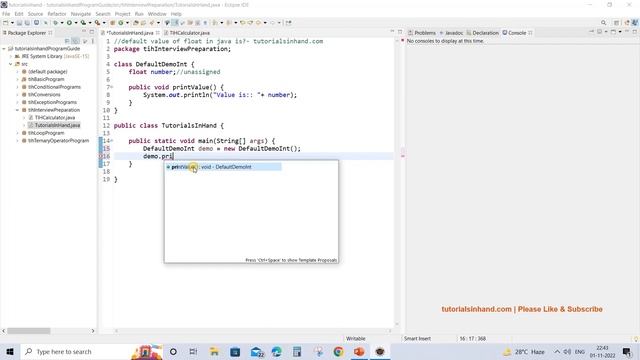Click the Package Explorer horizontal scrollbar
This screenshot has height=360, width=640.
[x=29, y=331]
